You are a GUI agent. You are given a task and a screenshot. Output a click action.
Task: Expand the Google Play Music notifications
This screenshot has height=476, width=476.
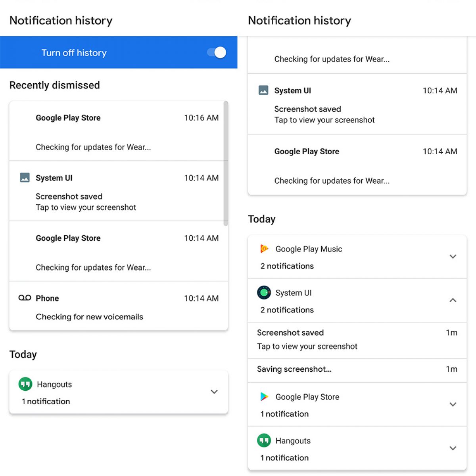[x=453, y=257]
